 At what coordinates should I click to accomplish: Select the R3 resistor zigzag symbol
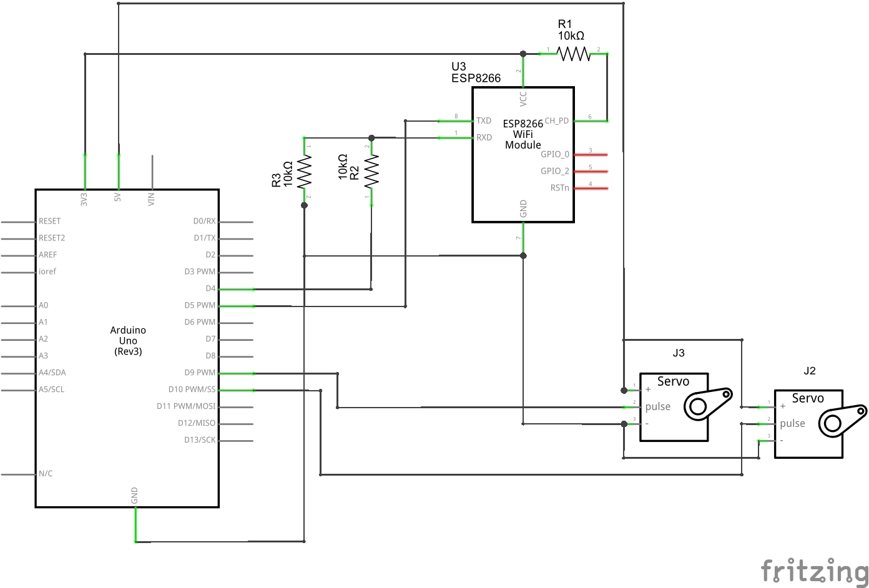click(x=304, y=172)
